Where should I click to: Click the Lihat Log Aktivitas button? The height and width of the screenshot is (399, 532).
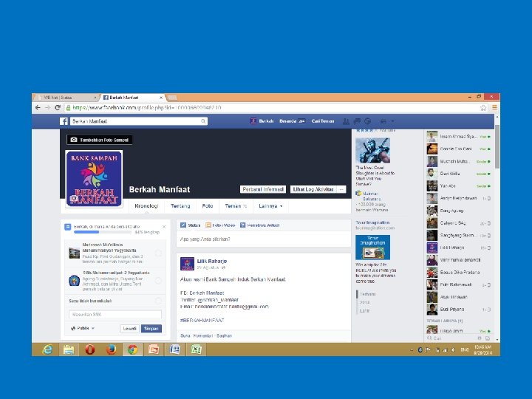(313, 189)
